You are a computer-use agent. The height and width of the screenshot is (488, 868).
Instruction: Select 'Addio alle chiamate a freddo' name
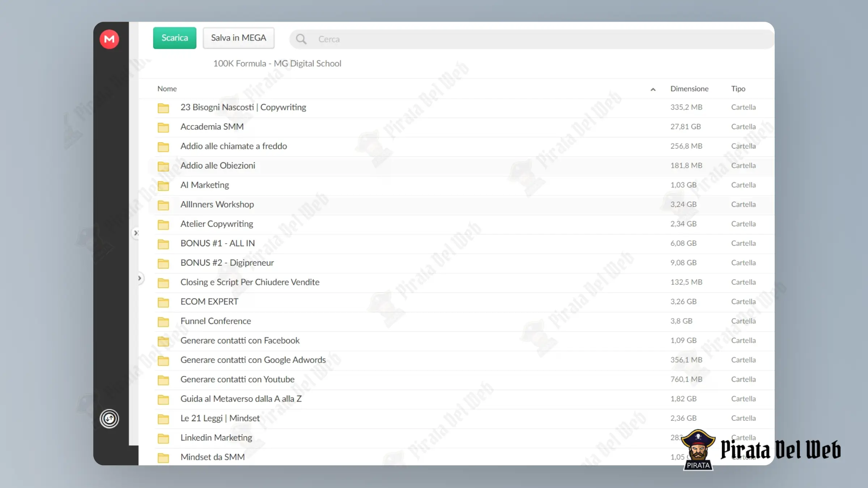(234, 146)
